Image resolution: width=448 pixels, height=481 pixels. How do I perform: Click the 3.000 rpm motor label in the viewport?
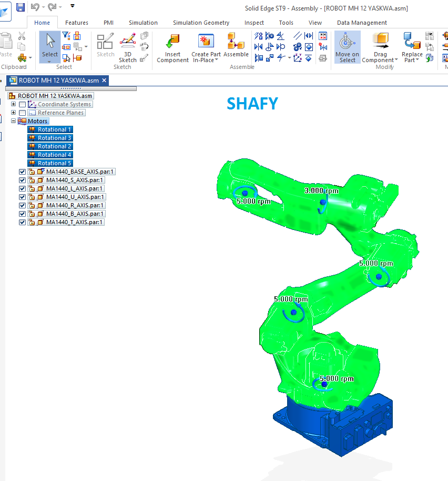pyautogui.click(x=321, y=191)
